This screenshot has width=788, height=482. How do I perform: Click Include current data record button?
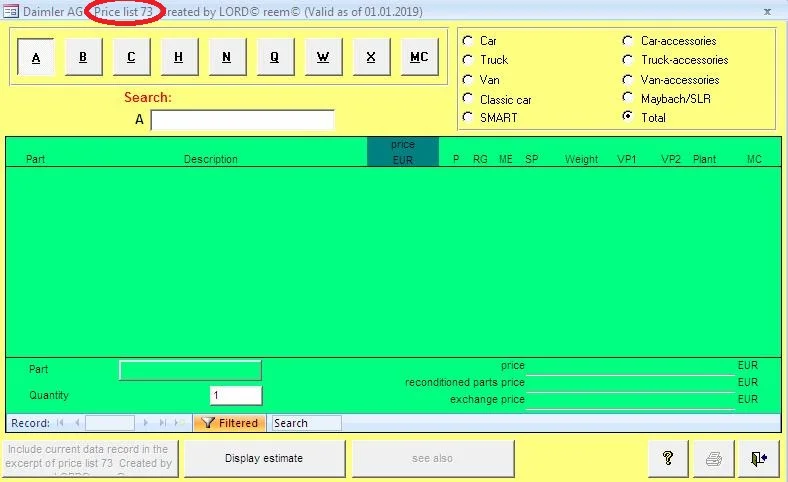point(90,458)
